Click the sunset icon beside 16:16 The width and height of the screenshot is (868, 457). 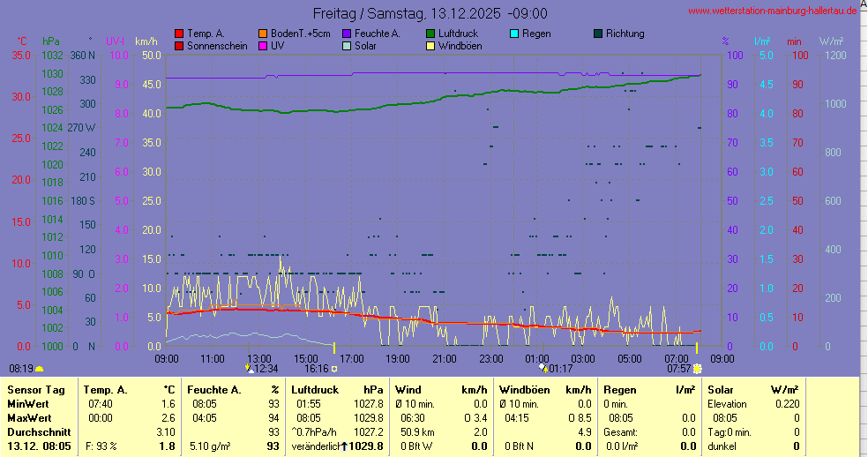(334, 369)
